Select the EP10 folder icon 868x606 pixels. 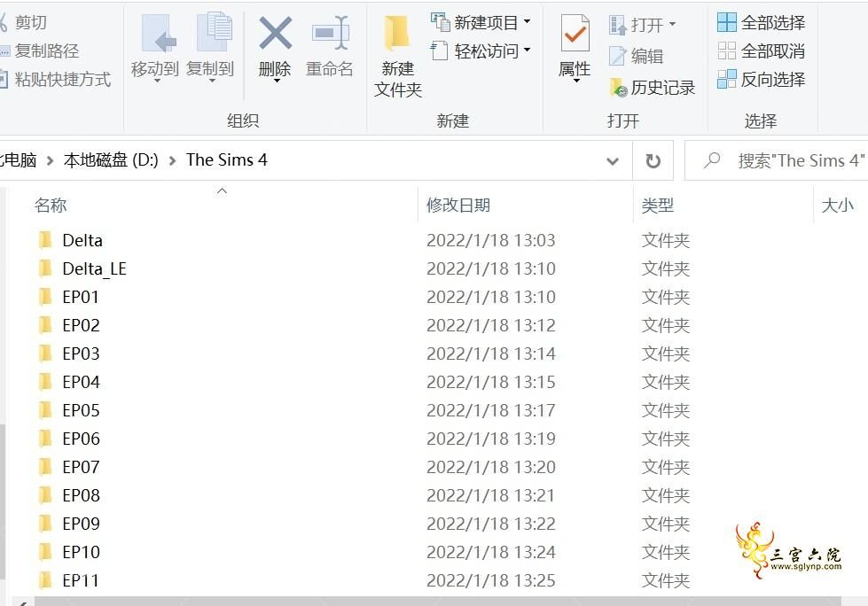pos(45,551)
